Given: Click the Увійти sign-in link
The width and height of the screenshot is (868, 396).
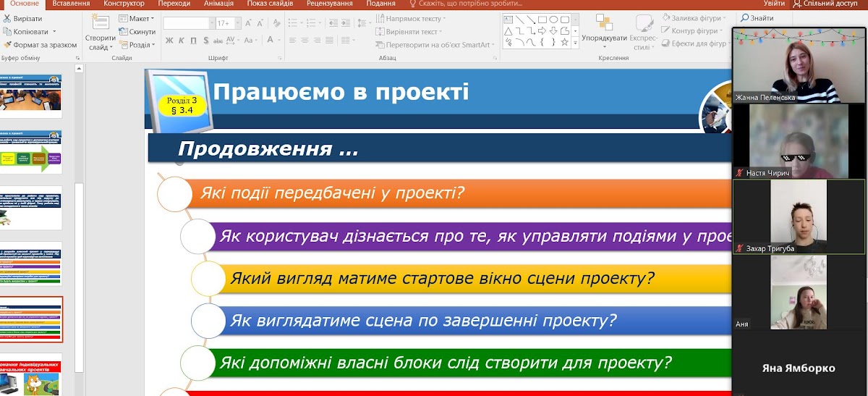Looking at the screenshot, I should point(774,4).
